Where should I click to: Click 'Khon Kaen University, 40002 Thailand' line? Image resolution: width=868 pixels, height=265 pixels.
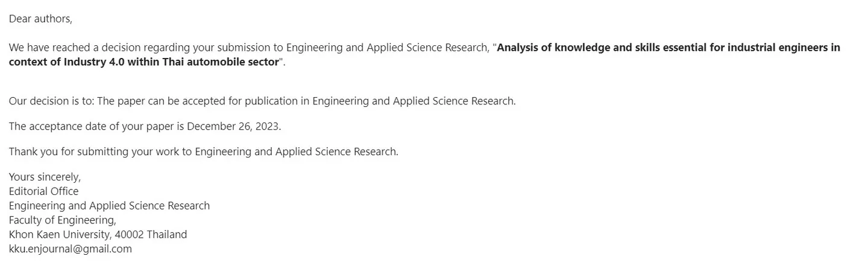[x=98, y=234]
